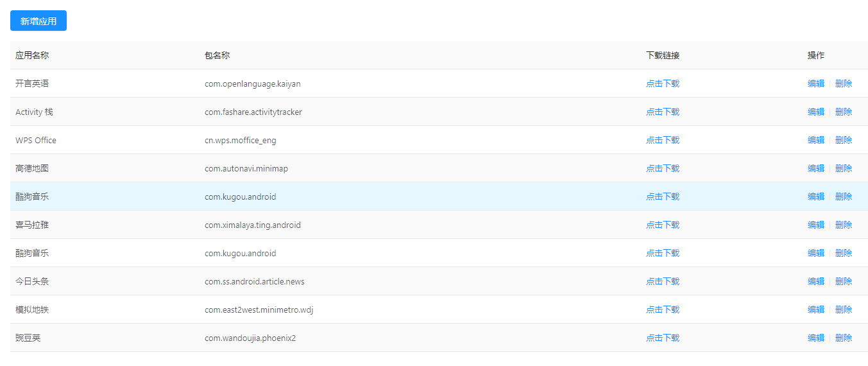This screenshot has width=868, height=366.
Task: Click the app name 今日头条
Action: [32, 281]
